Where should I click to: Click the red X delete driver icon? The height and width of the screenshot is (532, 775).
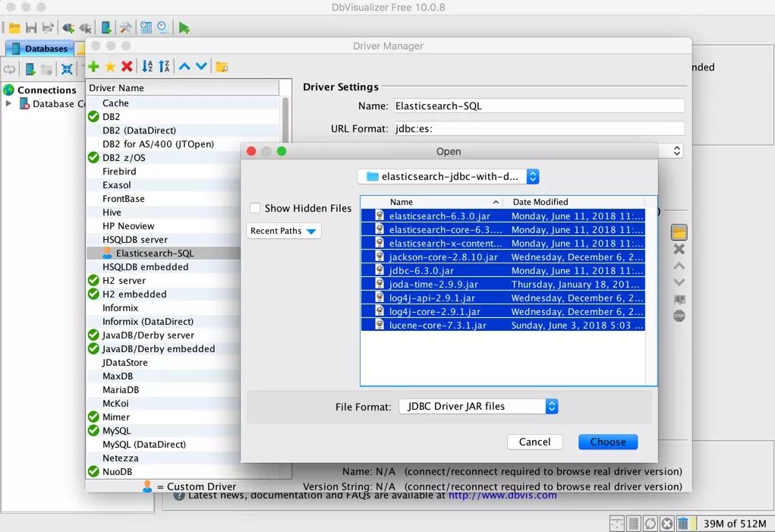click(127, 67)
